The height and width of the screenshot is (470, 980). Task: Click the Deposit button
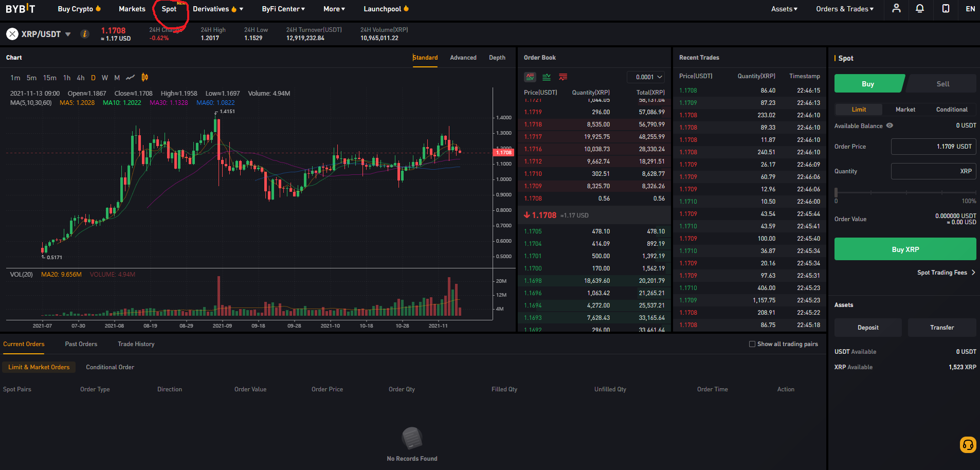(868, 328)
